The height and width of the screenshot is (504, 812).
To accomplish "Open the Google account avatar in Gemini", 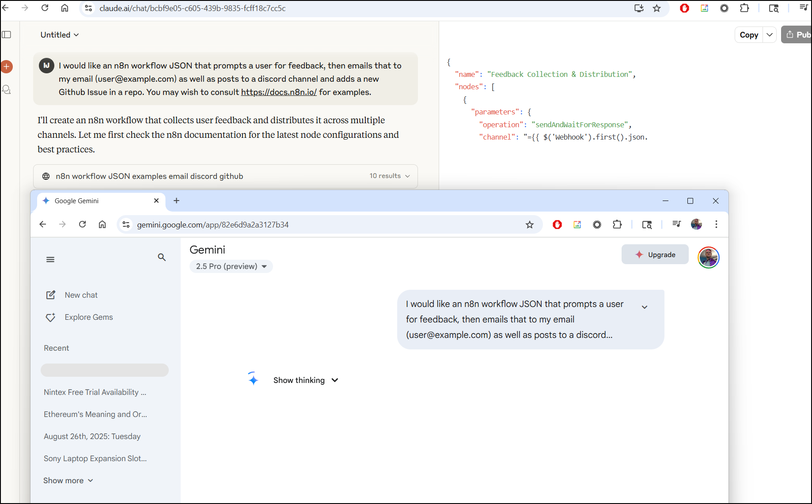I will tap(708, 257).
